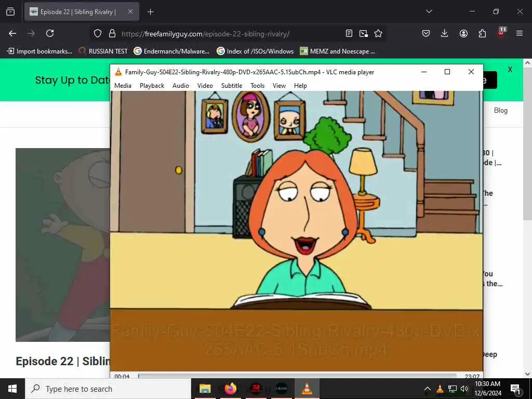Viewport: 532px width, 399px height.
Task: Click the Stewie episode thumbnail on webpage
Action: (63, 245)
